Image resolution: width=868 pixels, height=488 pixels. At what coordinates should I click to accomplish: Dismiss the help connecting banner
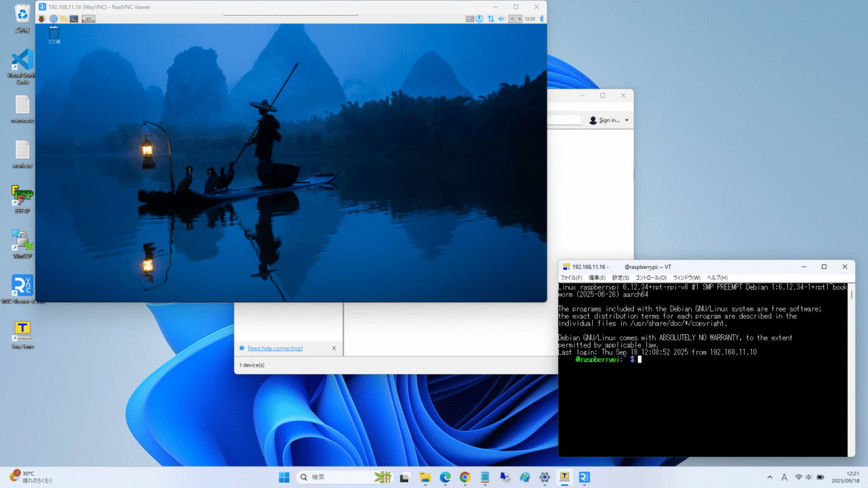(334, 348)
